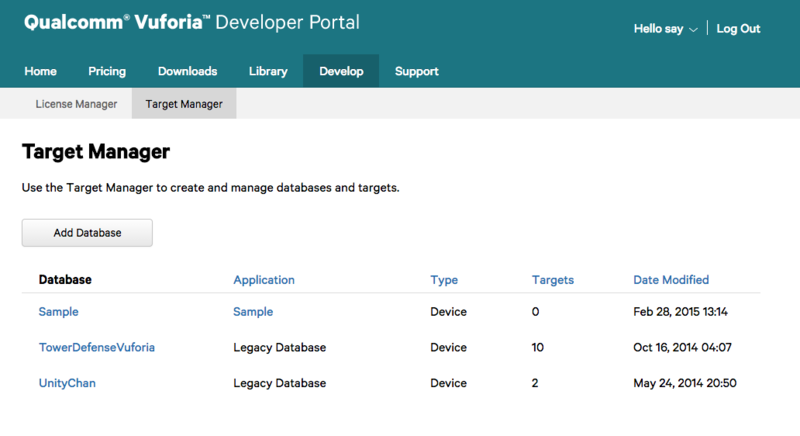
Task: Click the Device type in TowerDefenseVuforia row
Action: click(448, 347)
